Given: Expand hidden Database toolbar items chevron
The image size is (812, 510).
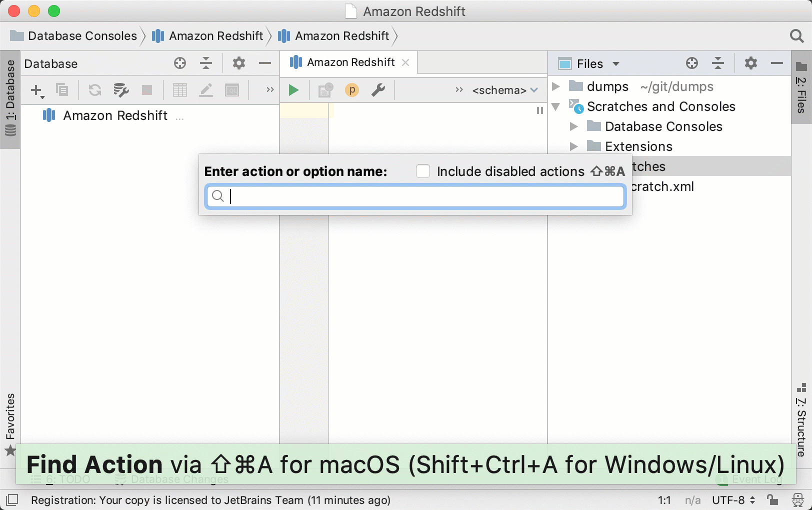Looking at the screenshot, I should [270, 90].
